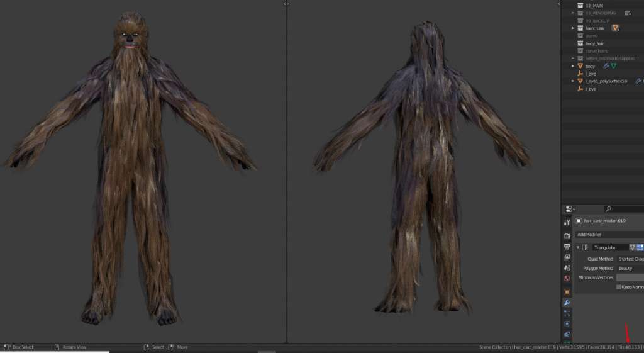Click the body_hair collection icon
644x353 pixels.
coord(580,43)
